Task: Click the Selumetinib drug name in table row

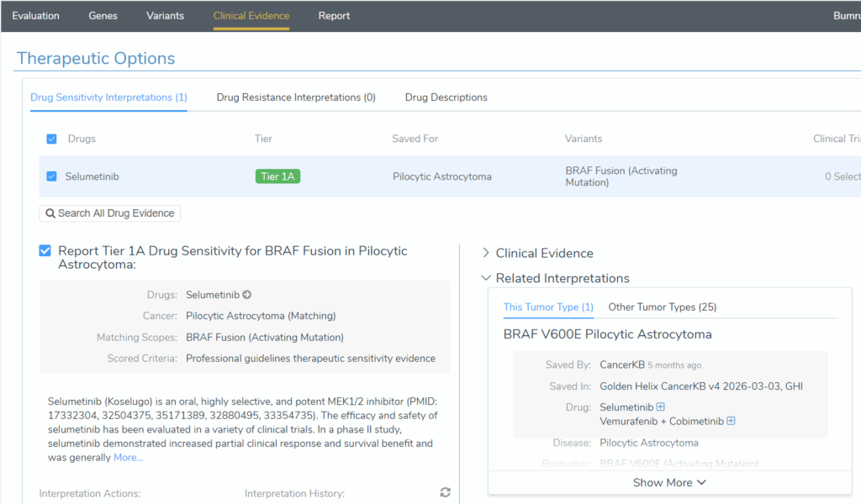Action: click(92, 176)
